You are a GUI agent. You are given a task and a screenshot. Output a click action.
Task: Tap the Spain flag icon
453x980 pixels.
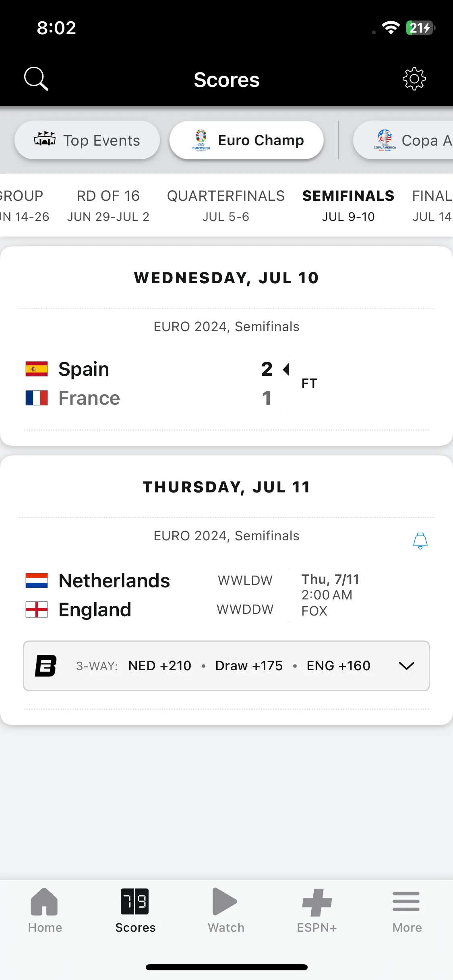tap(37, 369)
